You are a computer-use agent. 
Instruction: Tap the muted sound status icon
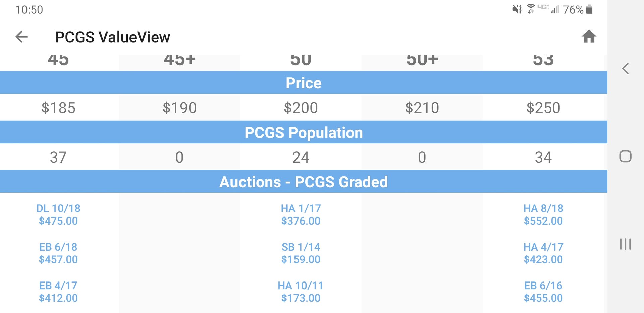pyautogui.click(x=517, y=9)
